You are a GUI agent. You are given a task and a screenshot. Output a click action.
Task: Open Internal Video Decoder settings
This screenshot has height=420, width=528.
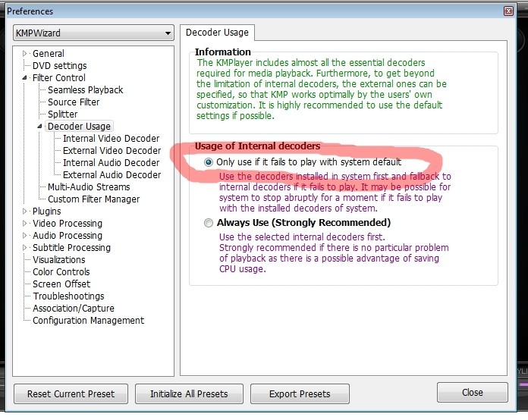pos(111,138)
